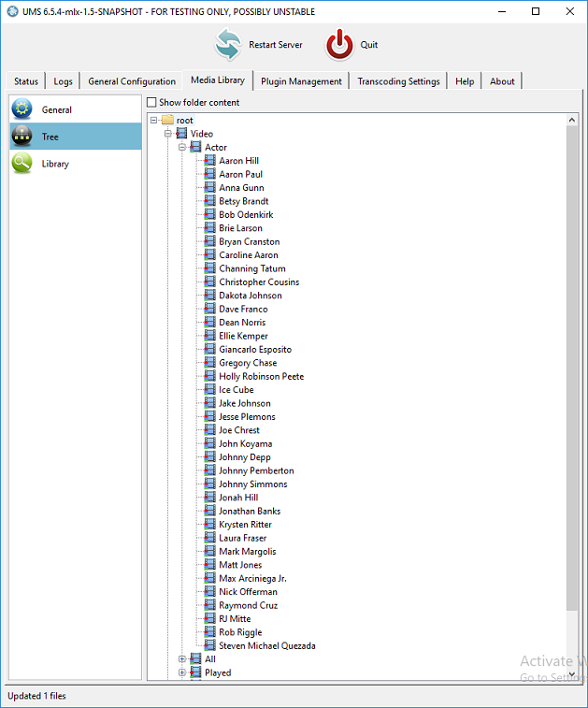Click film icon beside Channing Tatum

209,268
